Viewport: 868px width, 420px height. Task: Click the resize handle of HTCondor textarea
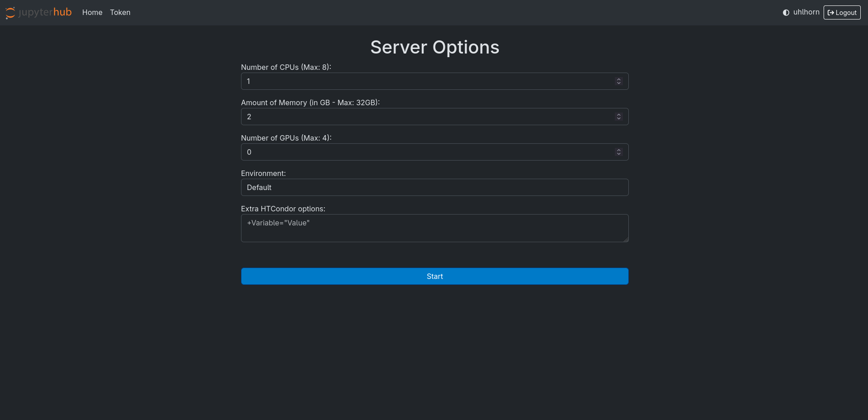coord(626,239)
